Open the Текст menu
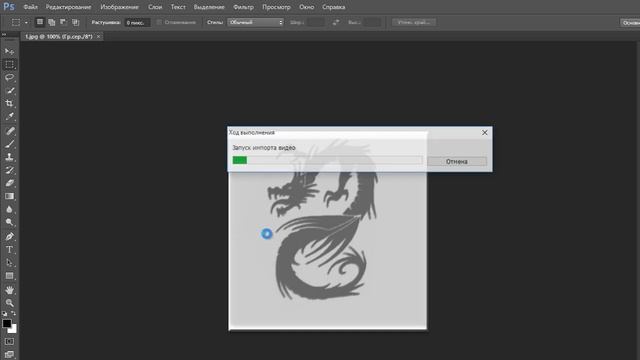This screenshot has height=360, width=640. [178, 7]
